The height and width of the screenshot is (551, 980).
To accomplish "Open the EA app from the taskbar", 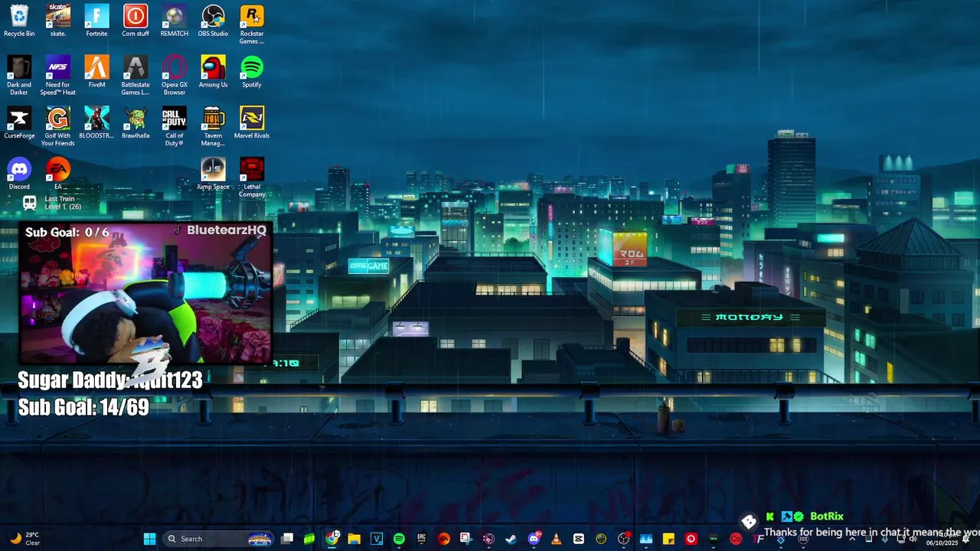I will pyautogui.click(x=444, y=539).
